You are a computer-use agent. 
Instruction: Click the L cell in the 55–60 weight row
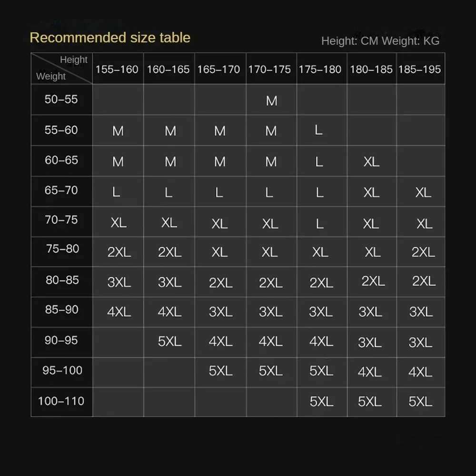click(x=319, y=130)
